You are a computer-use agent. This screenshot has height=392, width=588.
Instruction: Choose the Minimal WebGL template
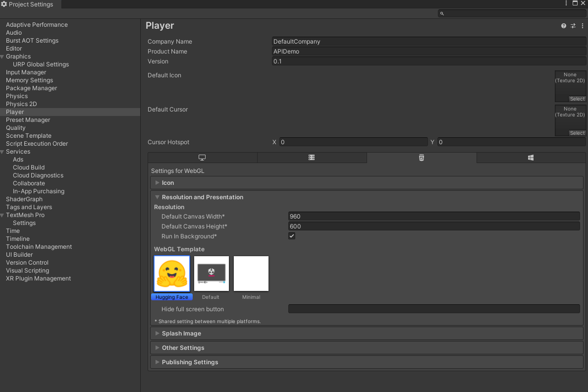click(251, 274)
